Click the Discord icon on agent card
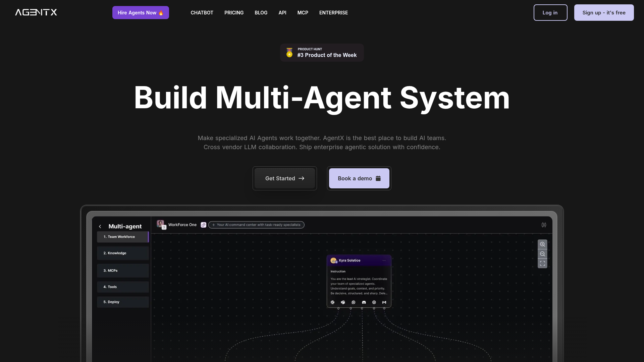The height and width of the screenshot is (362, 644). (364, 302)
